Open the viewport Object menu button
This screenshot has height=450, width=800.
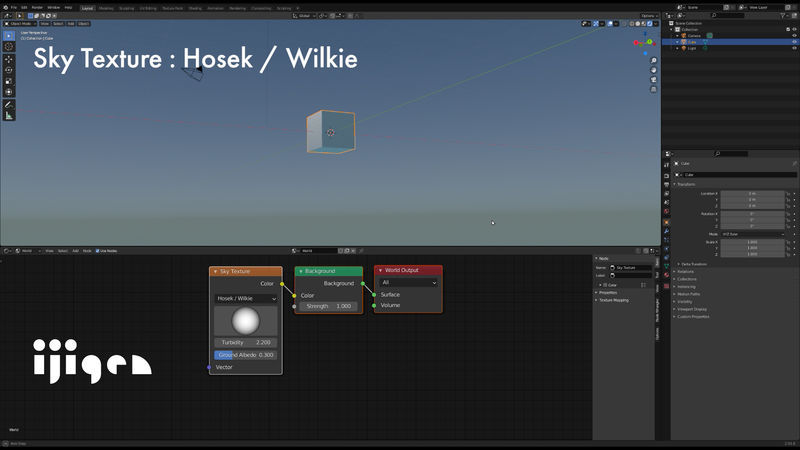click(x=84, y=23)
